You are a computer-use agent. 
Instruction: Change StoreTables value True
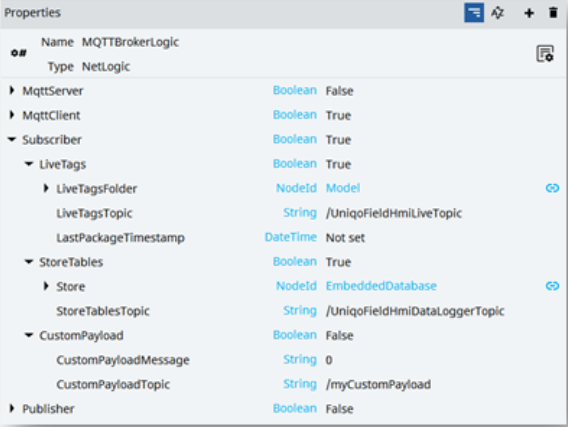pos(338,262)
